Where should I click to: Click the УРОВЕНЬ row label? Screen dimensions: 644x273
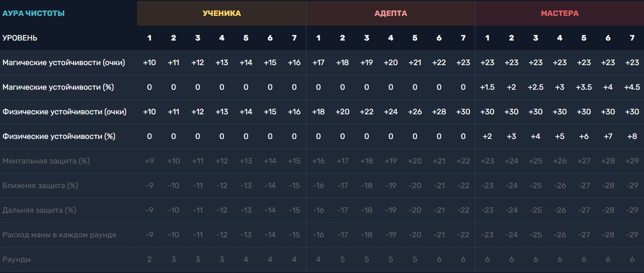pyautogui.click(x=20, y=38)
